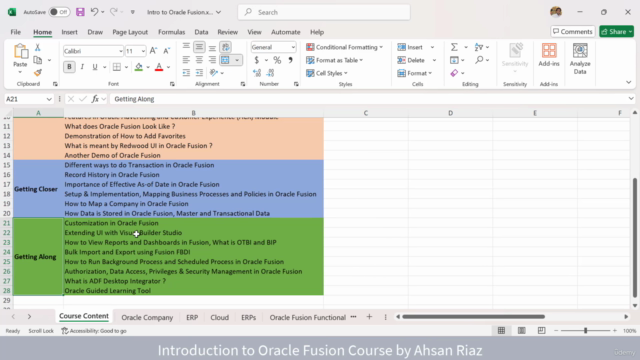Switch to Page Break Preview

coord(541,331)
